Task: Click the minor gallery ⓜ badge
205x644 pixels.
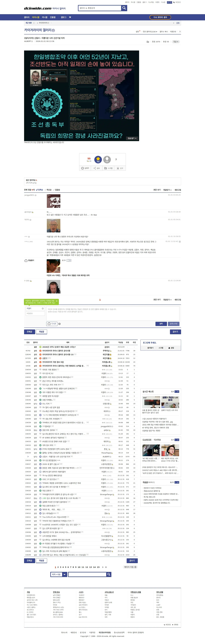Action: coord(53,30)
